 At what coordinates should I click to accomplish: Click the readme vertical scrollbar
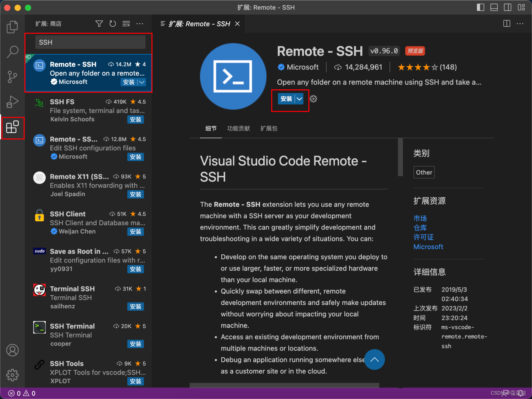(x=400, y=157)
